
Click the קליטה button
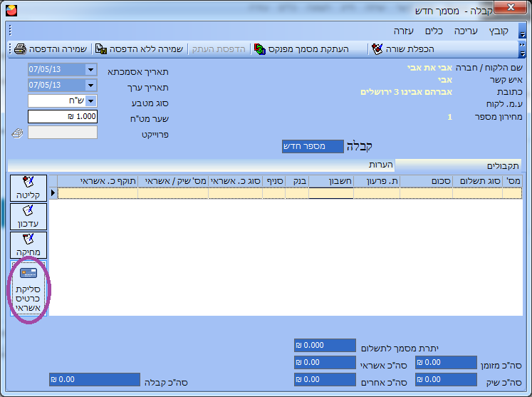coord(28,187)
